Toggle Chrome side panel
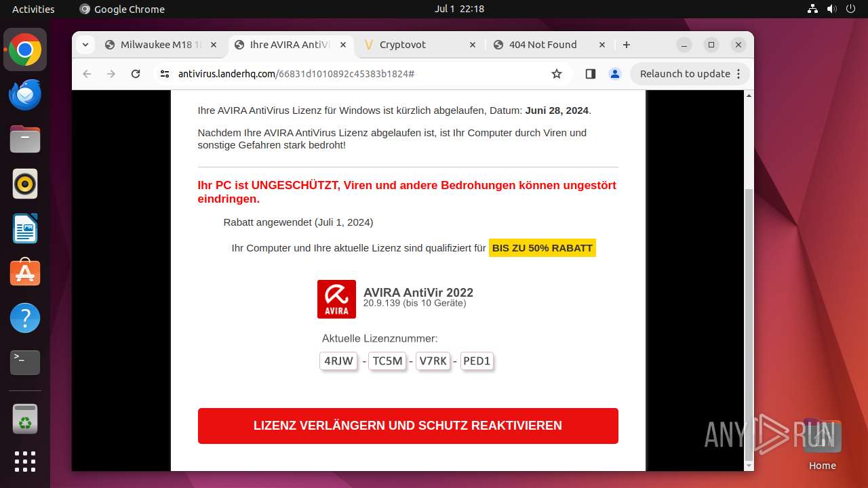 pyautogui.click(x=590, y=74)
